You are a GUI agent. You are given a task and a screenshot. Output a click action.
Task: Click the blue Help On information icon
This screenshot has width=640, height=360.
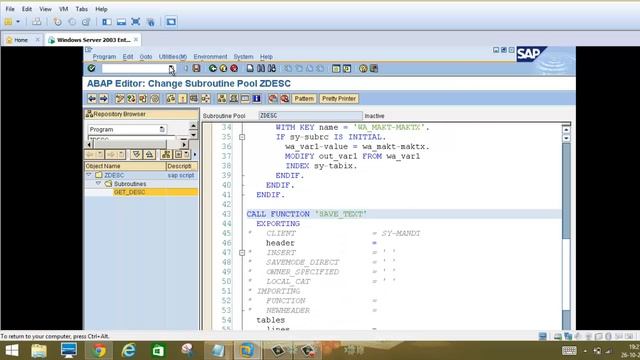coord(256,99)
